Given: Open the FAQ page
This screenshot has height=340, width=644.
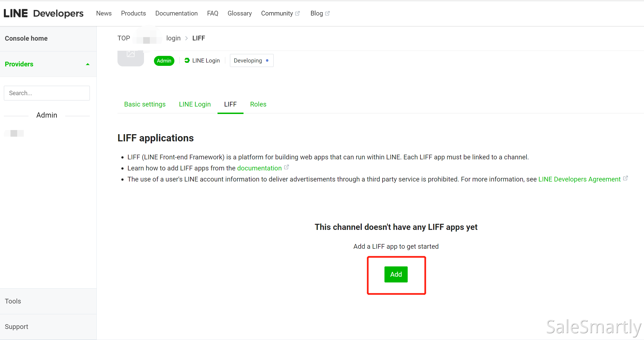Looking at the screenshot, I should tap(213, 13).
